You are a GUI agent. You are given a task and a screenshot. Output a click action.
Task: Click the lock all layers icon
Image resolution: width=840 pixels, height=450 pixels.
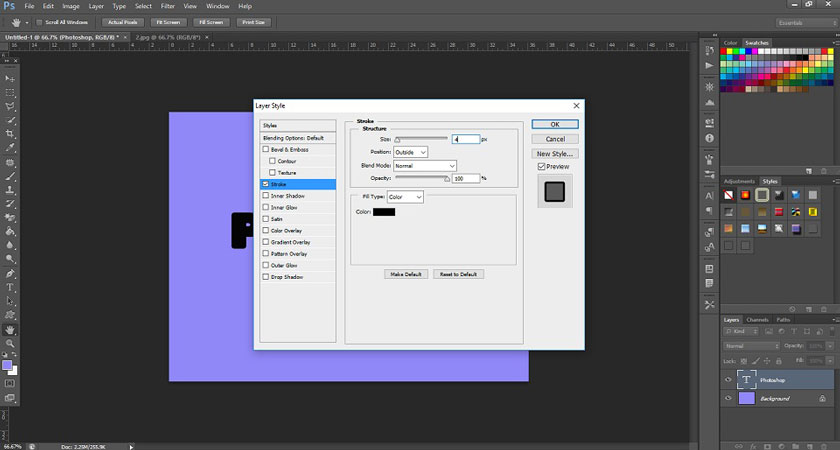[x=779, y=361]
